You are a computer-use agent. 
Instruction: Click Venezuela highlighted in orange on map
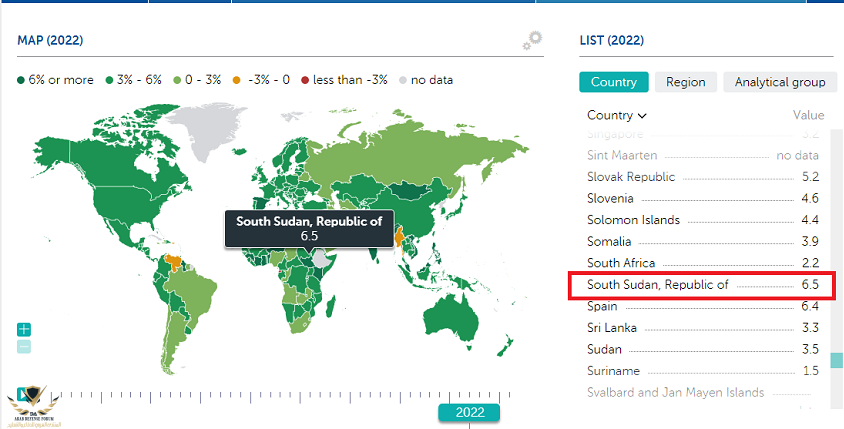(174, 262)
